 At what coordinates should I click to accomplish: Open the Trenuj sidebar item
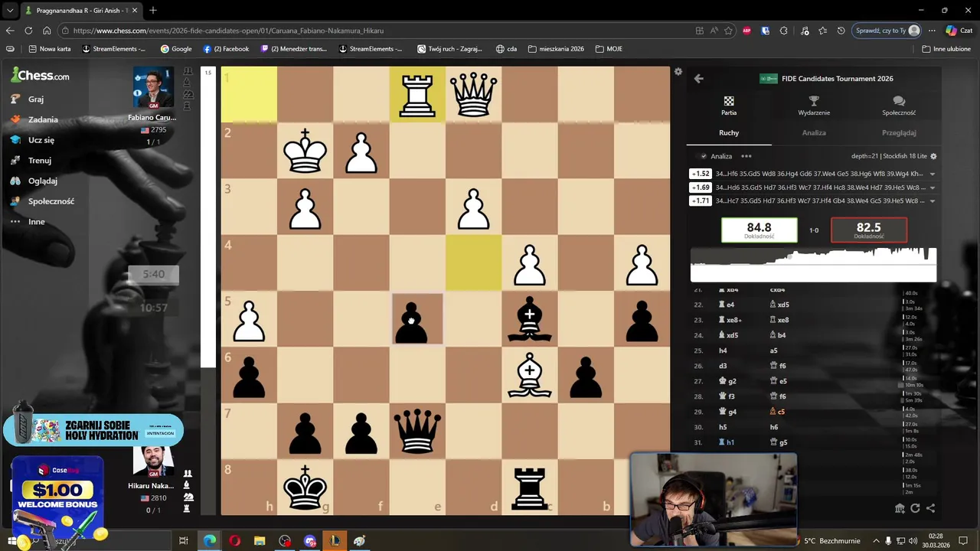[30, 161]
